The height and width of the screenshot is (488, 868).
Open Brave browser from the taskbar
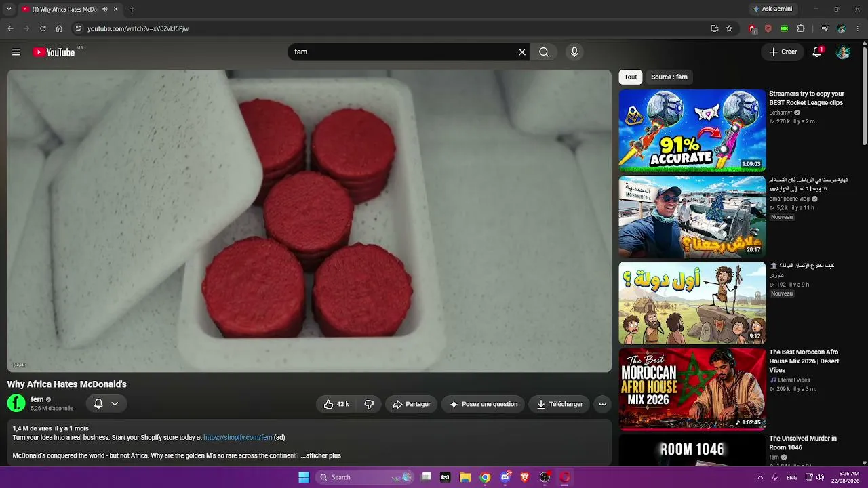click(x=524, y=477)
